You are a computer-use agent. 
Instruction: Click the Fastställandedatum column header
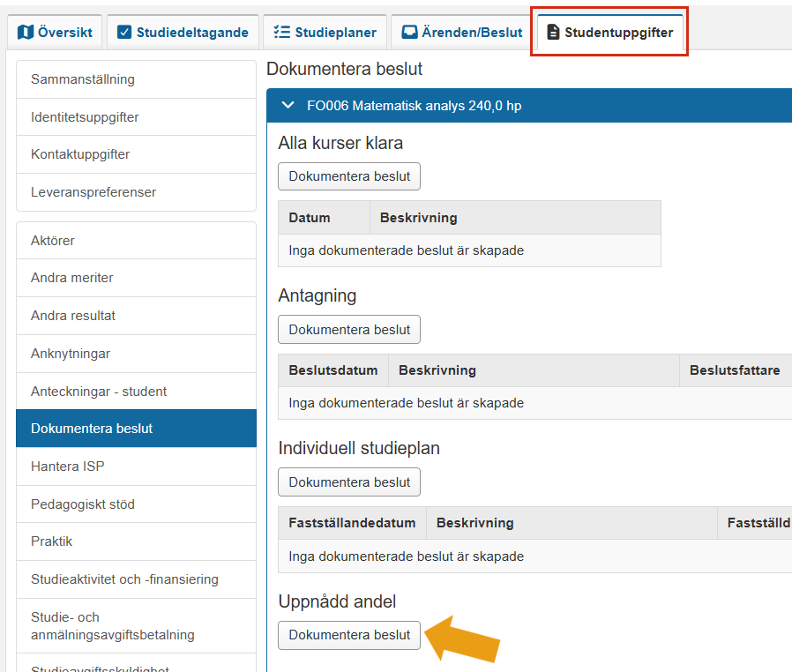click(x=352, y=523)
